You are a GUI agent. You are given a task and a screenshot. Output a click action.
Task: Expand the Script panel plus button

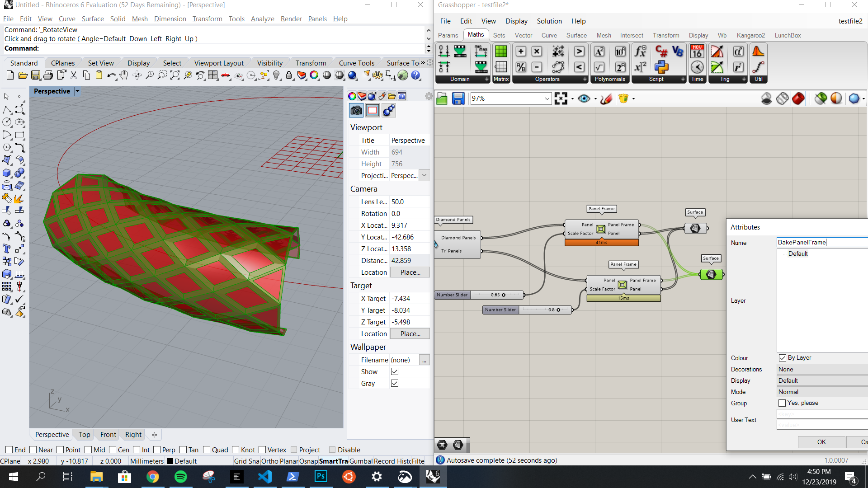683,79
